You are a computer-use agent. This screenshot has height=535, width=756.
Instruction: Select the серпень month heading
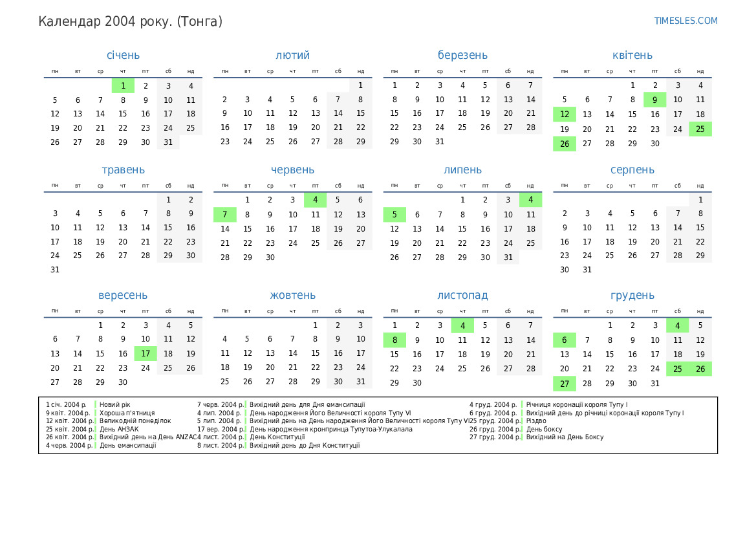click(x=632, y=169)
